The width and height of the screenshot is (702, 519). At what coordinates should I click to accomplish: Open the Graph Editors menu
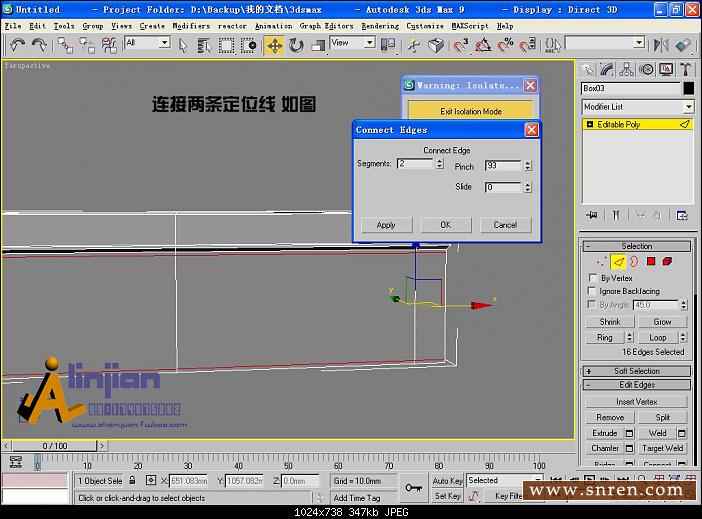[x=326, y=26]
